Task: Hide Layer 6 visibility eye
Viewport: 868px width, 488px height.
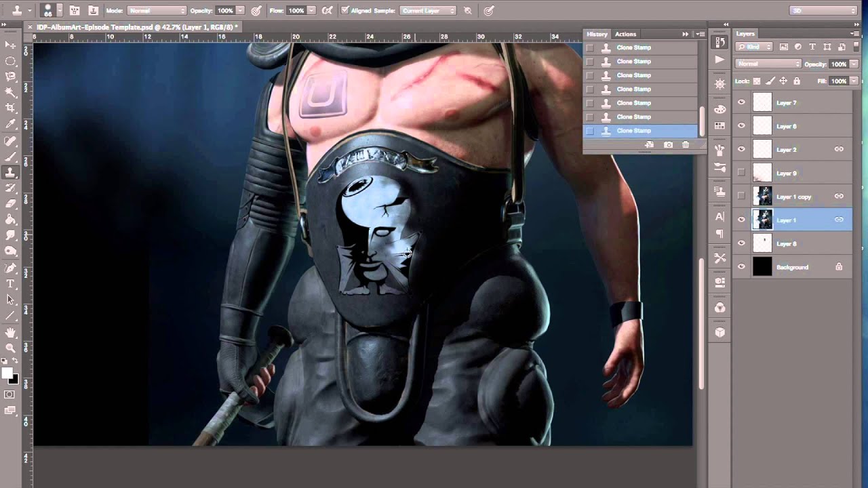Action: (741, 126)
